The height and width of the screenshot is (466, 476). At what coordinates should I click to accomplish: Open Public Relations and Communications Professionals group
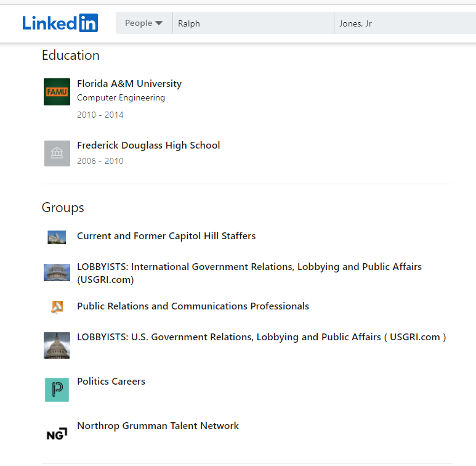coord(193,306)
